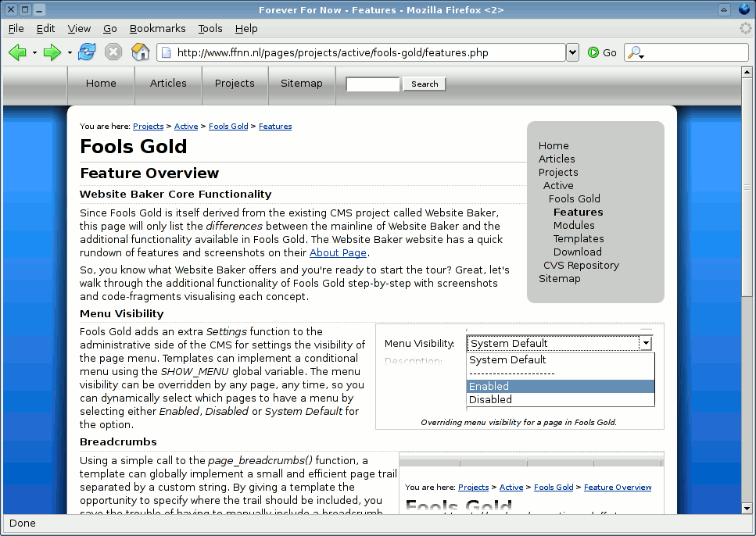
Task: Click the grey Stop loading icon
Action: point(113,52)
